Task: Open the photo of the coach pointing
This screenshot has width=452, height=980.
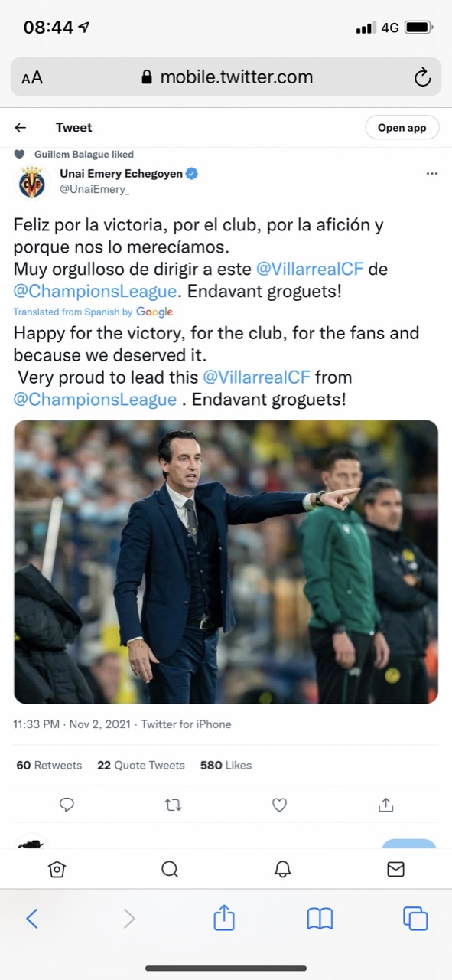Action: [x=226, y=562]
